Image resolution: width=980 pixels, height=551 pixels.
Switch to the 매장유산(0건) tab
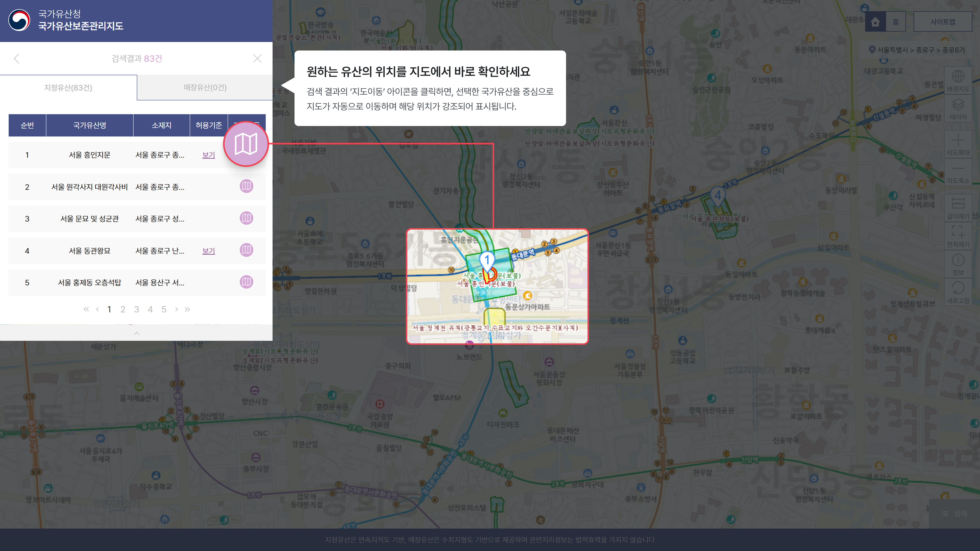click(x=205, y=87)
